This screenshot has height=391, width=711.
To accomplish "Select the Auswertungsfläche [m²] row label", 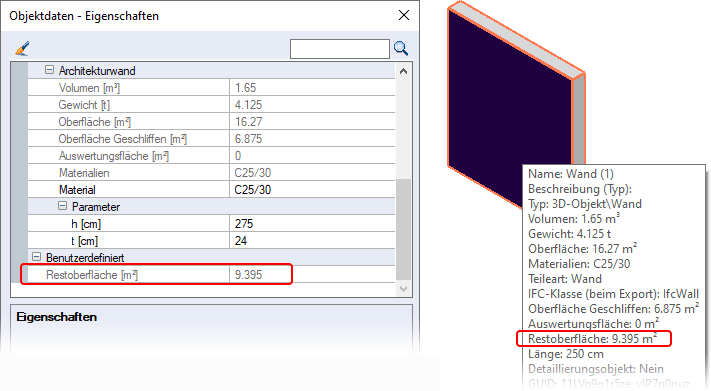I will tap(113, 156).
